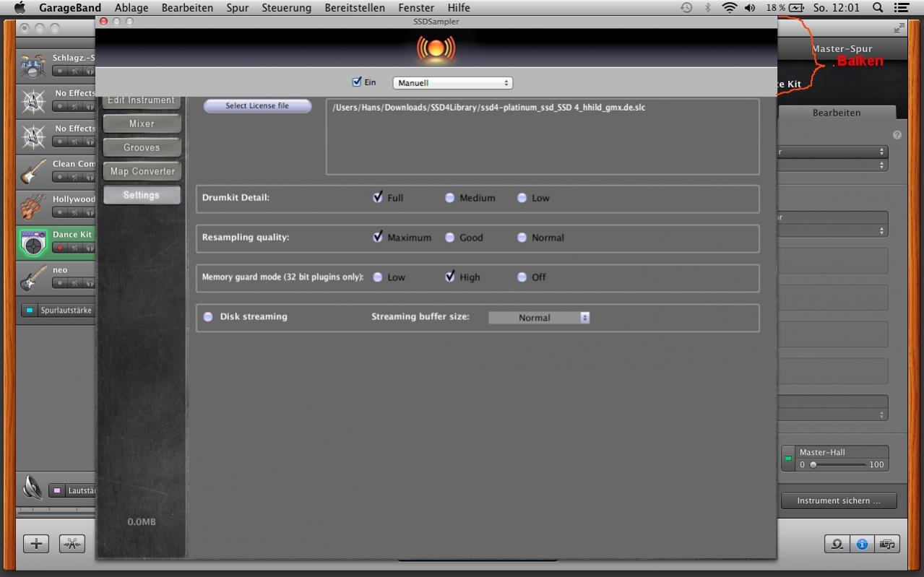Set Memory guard mode to High
The height and width of the screenshot is (577, 924).
(x=450, y=277)
